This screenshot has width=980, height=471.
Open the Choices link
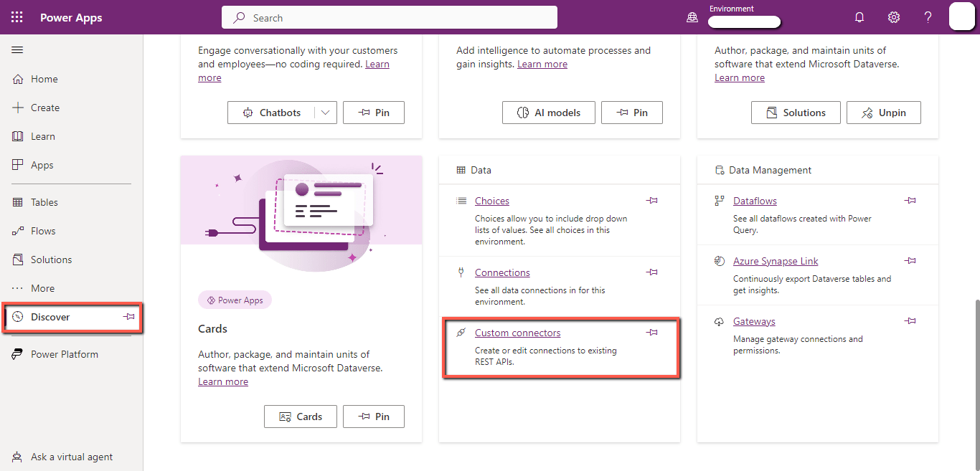(492, 201)
